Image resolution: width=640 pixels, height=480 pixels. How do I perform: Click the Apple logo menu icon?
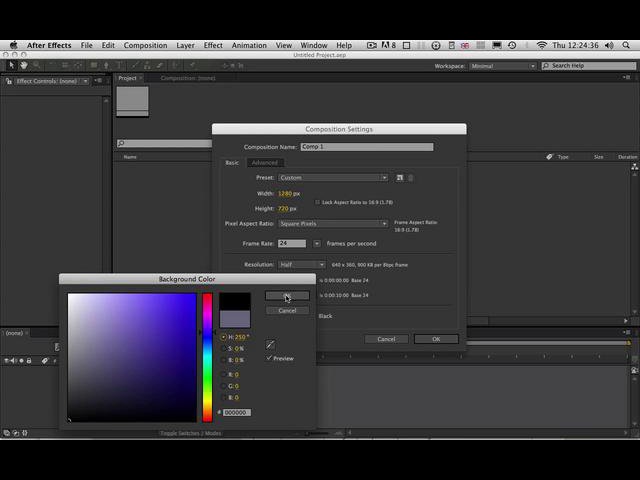tap(13, 45)
